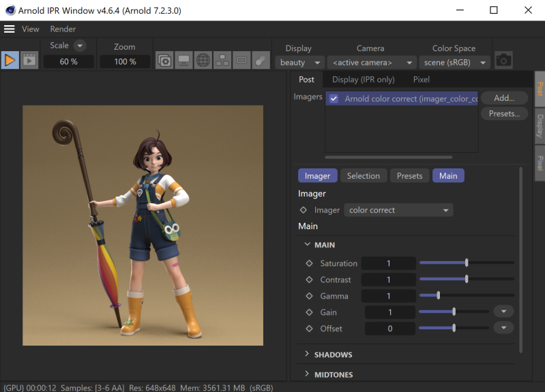Viewport: 545px width, 392px height.
Task: Open the Display beauty dropdown
Action: pos(299,63)
